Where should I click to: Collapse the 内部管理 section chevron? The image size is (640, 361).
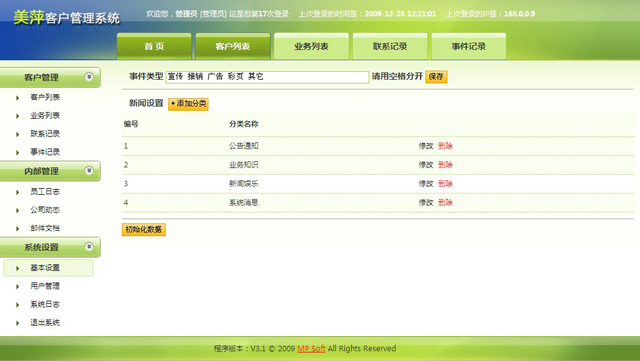pos(89,170)
